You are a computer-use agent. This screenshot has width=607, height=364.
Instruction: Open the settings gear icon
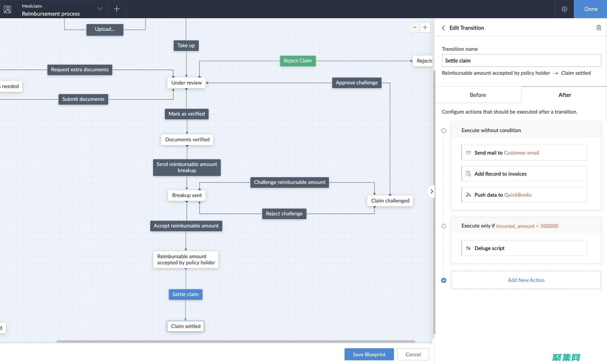pyautogui.click(x=564, y=9)
